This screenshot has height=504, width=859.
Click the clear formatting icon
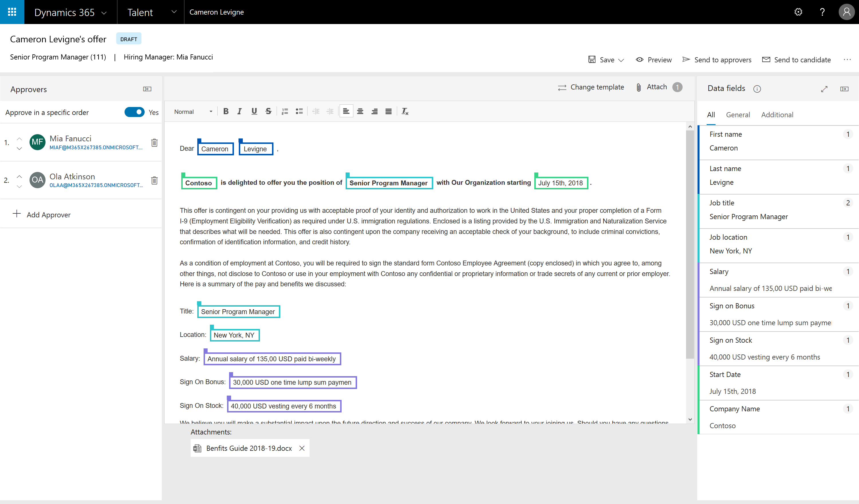tap(405, 111)
